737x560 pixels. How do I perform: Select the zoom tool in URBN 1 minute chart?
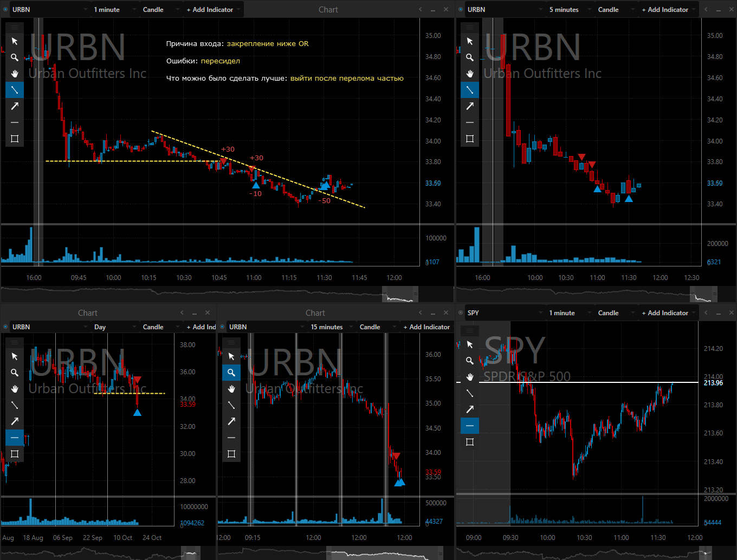coord(15,57)
